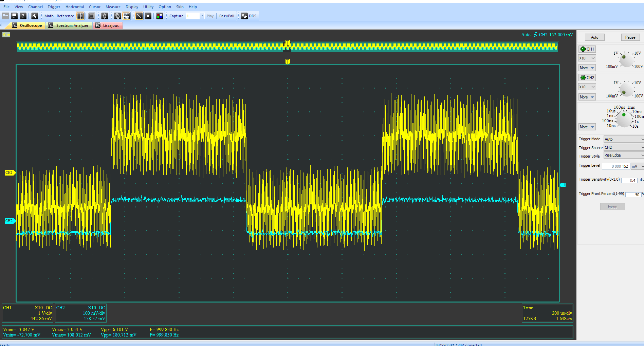644x346 pixels.
Task: Click the timebase scale knob
Action: click(624, 119)
